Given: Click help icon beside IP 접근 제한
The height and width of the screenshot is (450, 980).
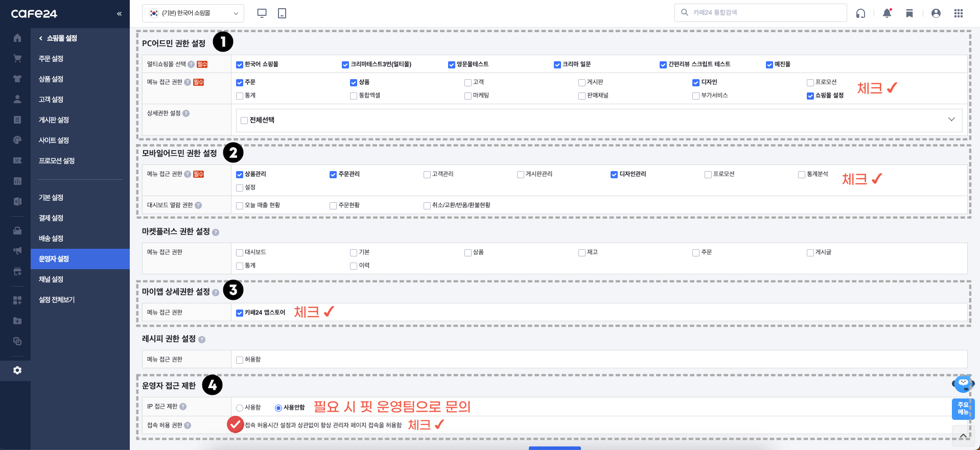Looking at the screenshot, I should click(183, 407).
